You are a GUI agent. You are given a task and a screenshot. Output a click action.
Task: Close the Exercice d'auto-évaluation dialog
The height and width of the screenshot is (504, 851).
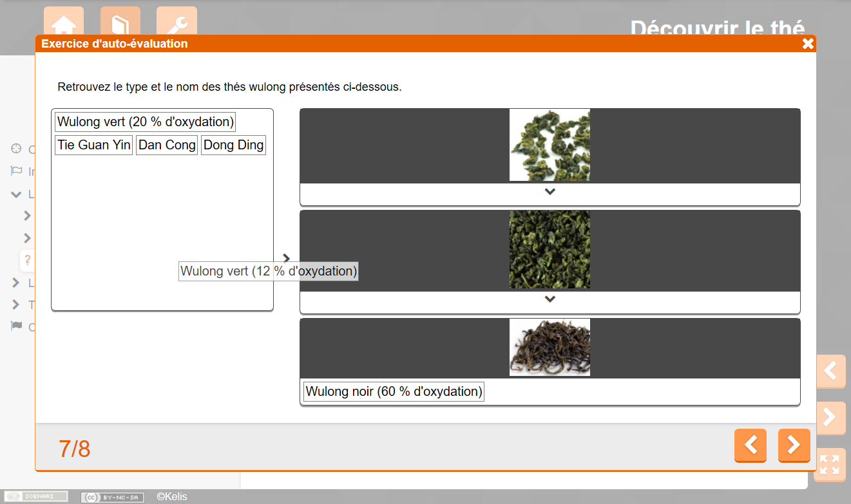tap(808, 44)
